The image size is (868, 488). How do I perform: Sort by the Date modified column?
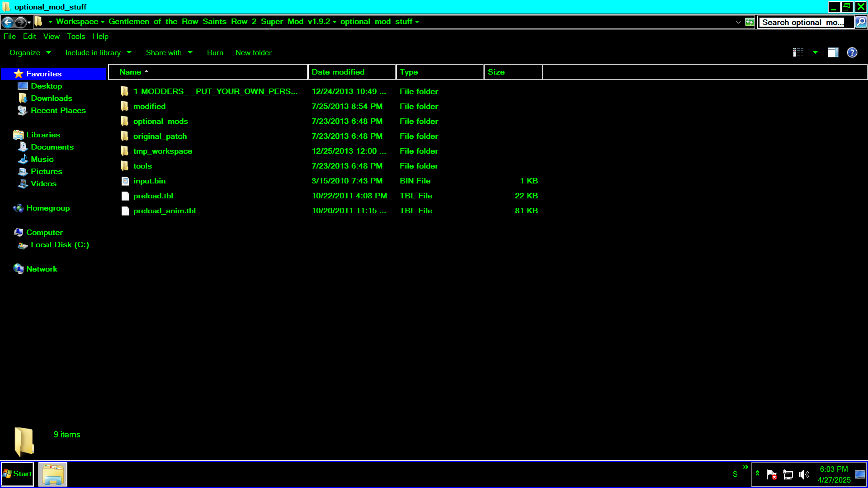point(352,72)
